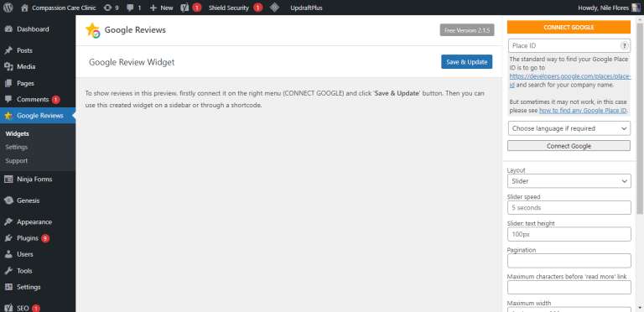Open the Layout Slider dropdown
This screenshot has width=644, height=312.
(x=569, y=181)
